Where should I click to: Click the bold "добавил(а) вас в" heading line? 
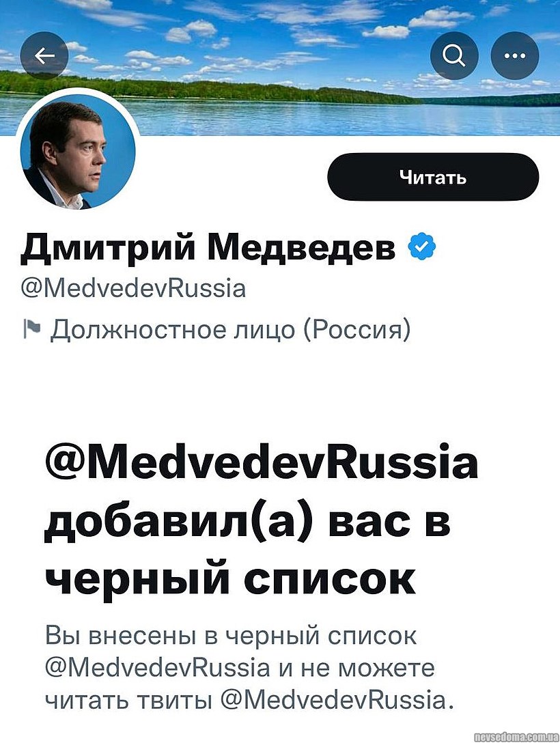tap(247, 522)
